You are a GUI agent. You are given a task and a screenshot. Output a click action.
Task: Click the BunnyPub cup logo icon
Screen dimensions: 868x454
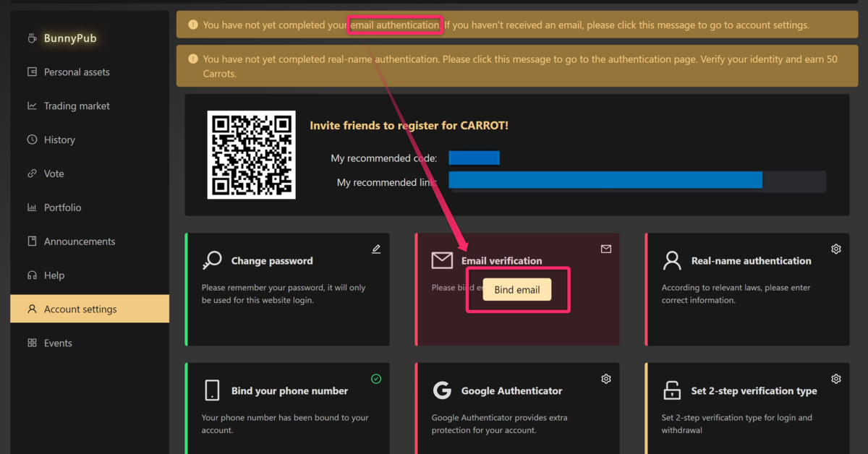(32, 38)
